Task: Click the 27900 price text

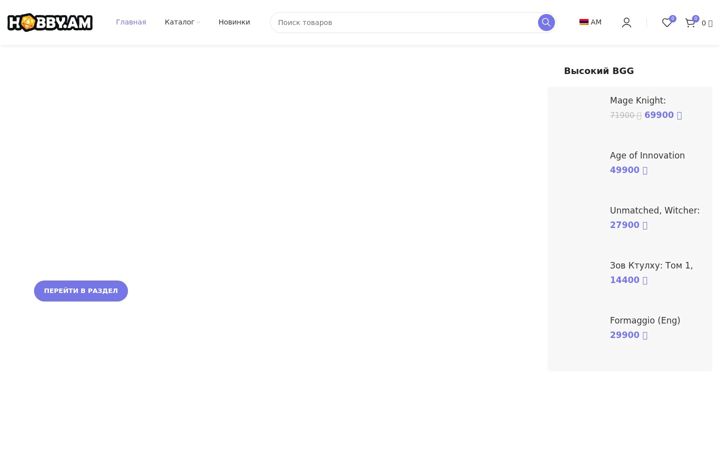Action: [628, 225]
